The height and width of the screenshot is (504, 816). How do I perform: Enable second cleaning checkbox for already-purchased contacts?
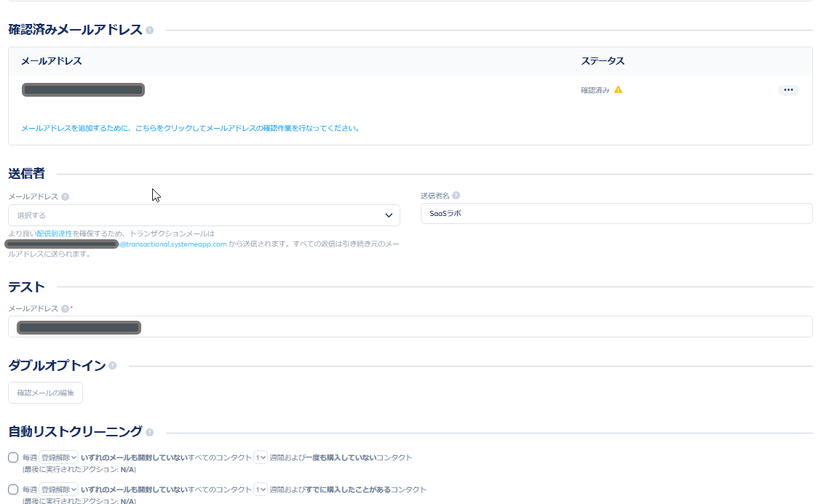tap(13, 489)
